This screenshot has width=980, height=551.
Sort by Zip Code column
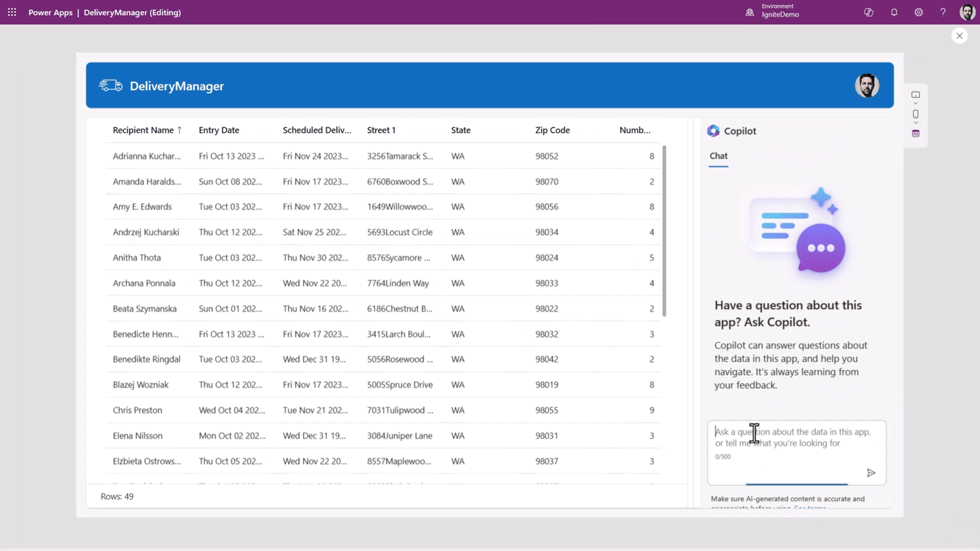(x=552, y=130)
